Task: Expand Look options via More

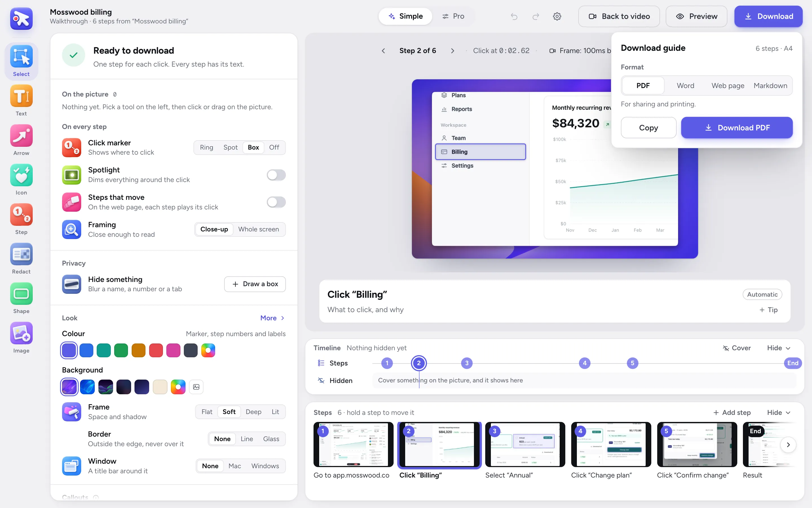Action: [x=272, y=318]
